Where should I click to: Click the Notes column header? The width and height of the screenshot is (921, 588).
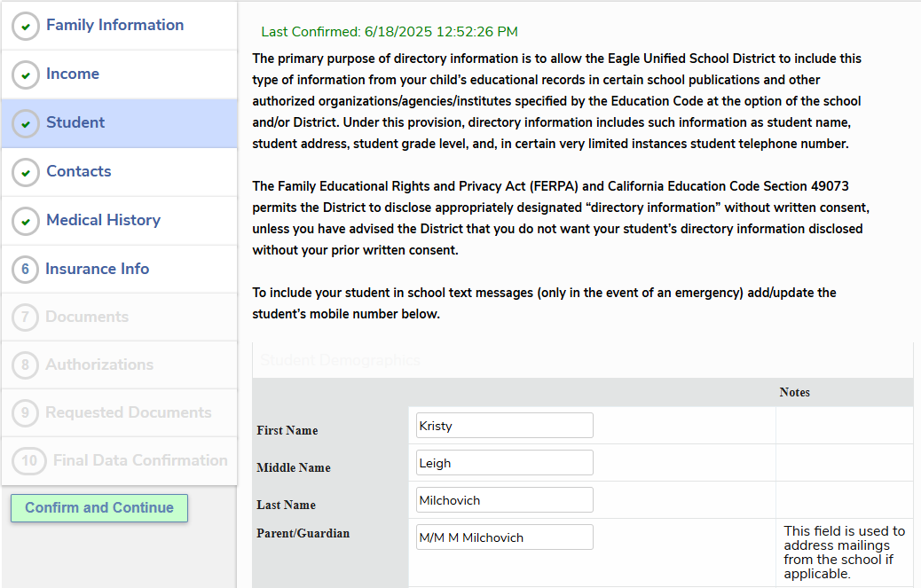[795, 393]
